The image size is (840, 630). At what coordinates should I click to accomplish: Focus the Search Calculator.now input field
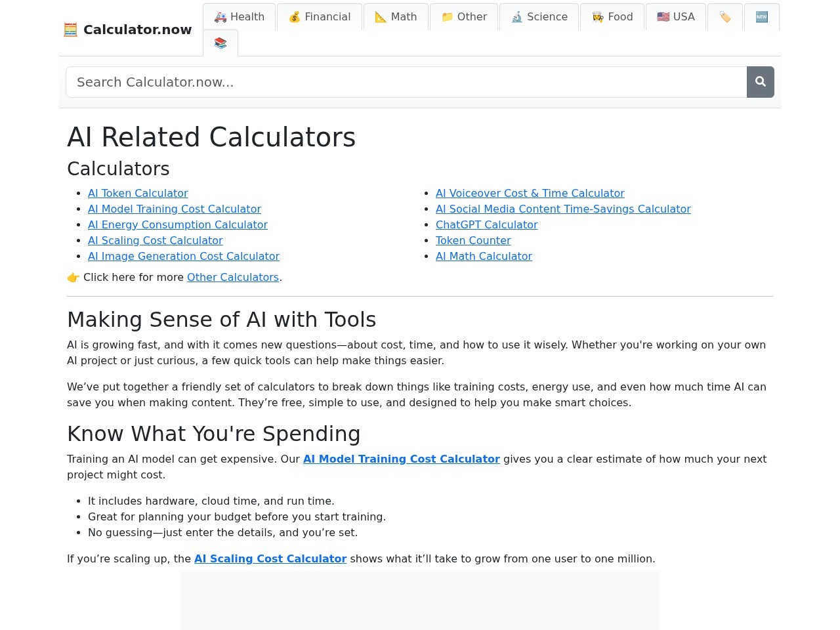tap(406, 82)
